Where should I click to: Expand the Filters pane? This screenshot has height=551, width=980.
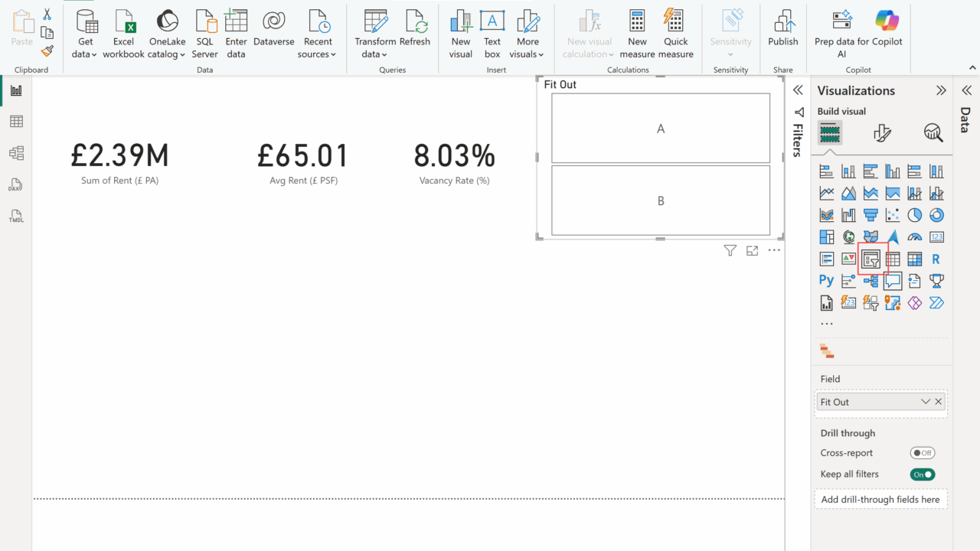pyautogui.click(x=798, y=90)
